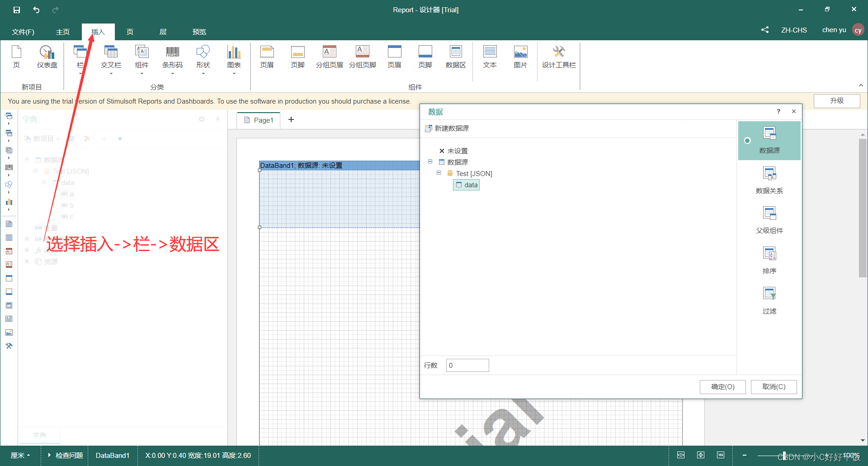Open the 交叉栏 cross-band category
The height and width of the screenshot is (466, 868).
tap(111, 59)
